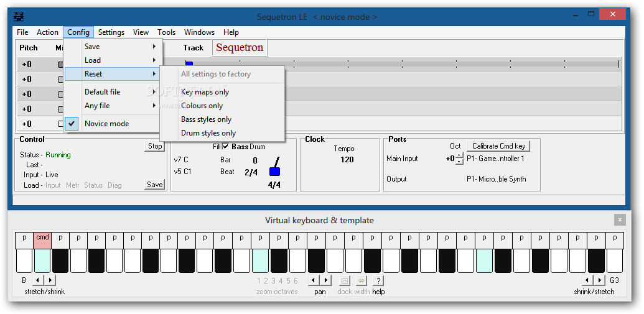Maximize the Sequetron LE window
This screenshot has height=314, width=644.
pos(591,14)
